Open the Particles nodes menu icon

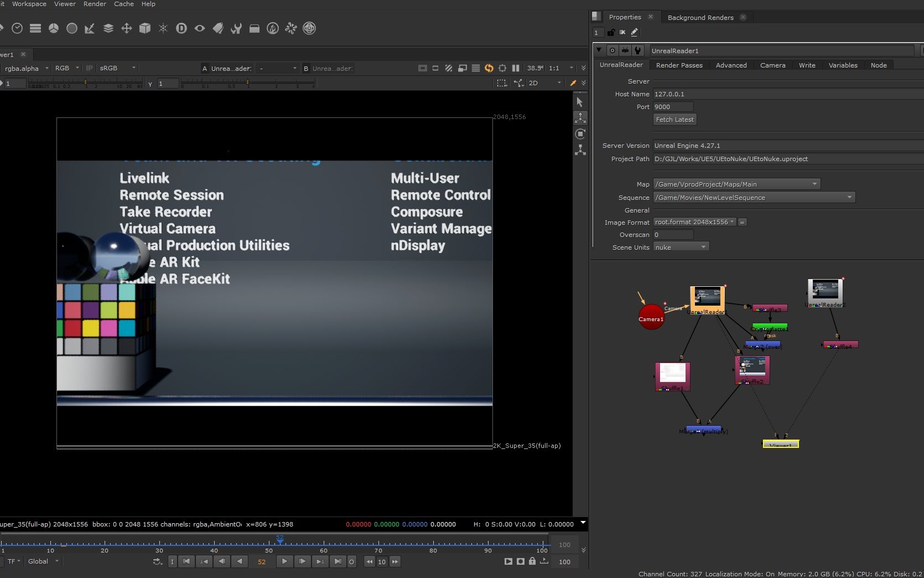point(163,28)
